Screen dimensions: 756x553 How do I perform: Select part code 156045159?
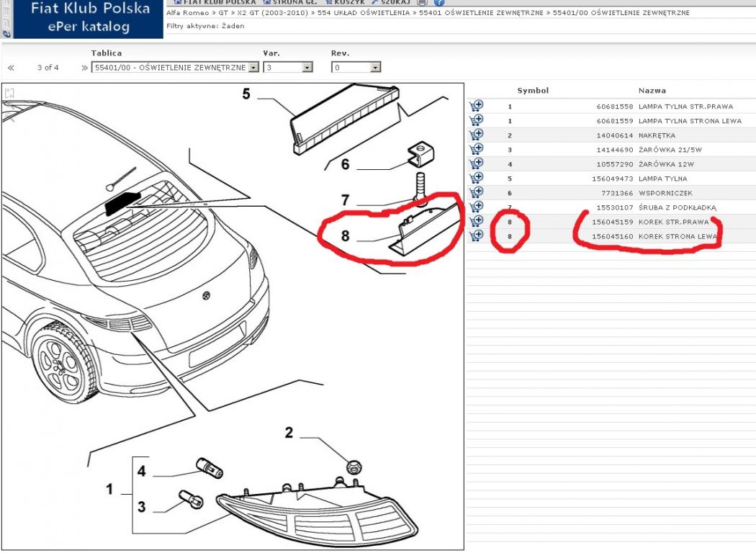coord(612,222)
